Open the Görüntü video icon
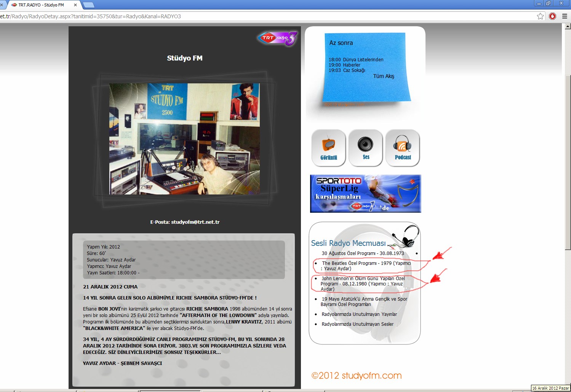Viewport: 571px width, 392px height. (329, 148)
